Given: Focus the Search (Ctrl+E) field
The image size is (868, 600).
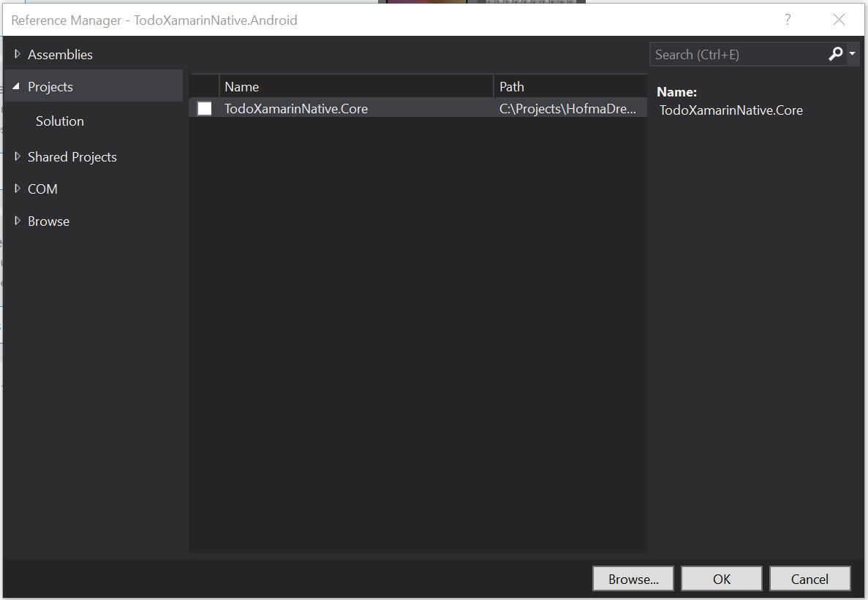Looking at the screenshot, I should (x=735, y=55).
